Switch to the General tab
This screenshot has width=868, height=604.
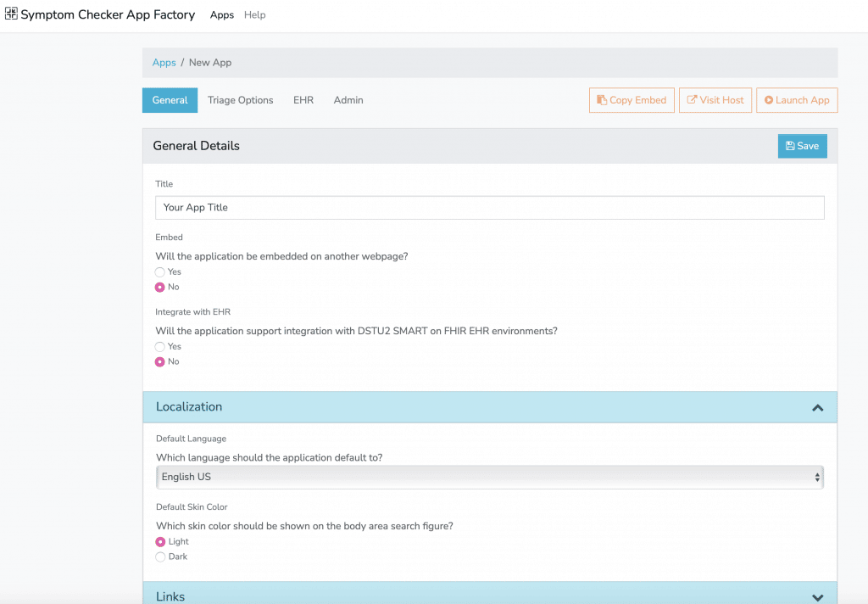(x=170, y=100)
